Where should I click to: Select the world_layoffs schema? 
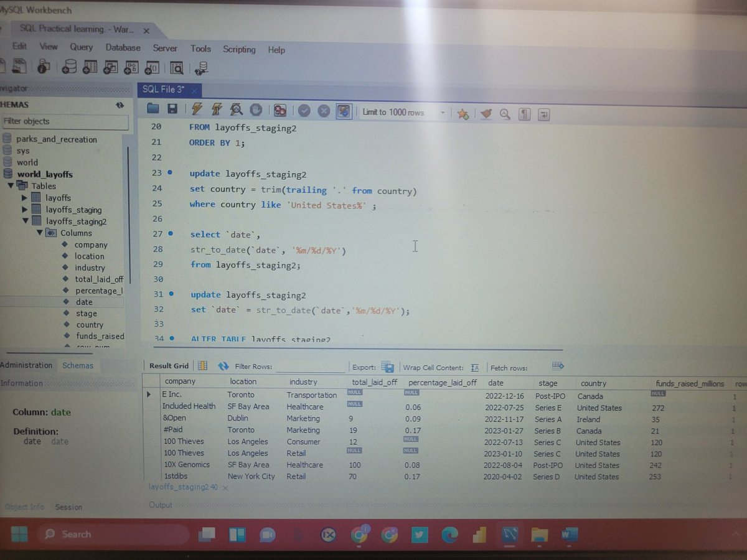45,174
